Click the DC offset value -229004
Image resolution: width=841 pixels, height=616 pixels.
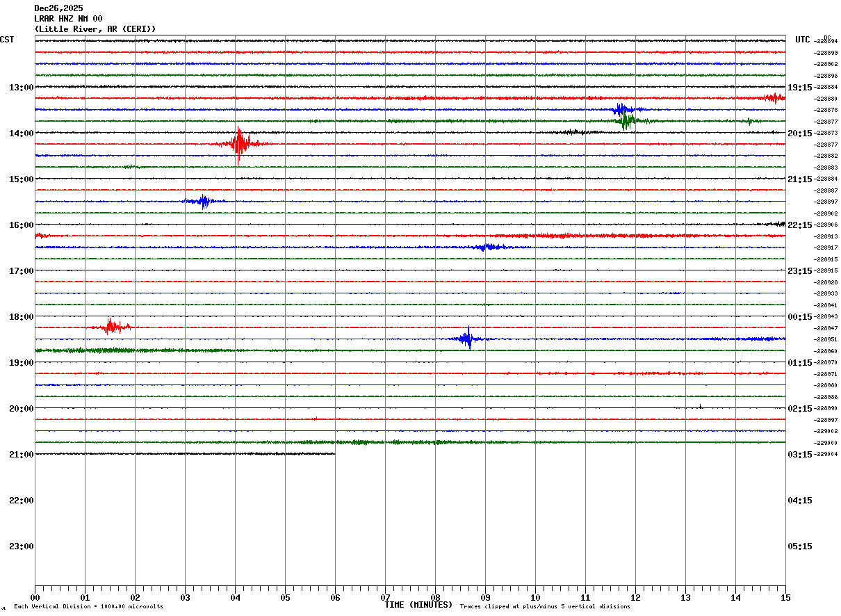826,454
